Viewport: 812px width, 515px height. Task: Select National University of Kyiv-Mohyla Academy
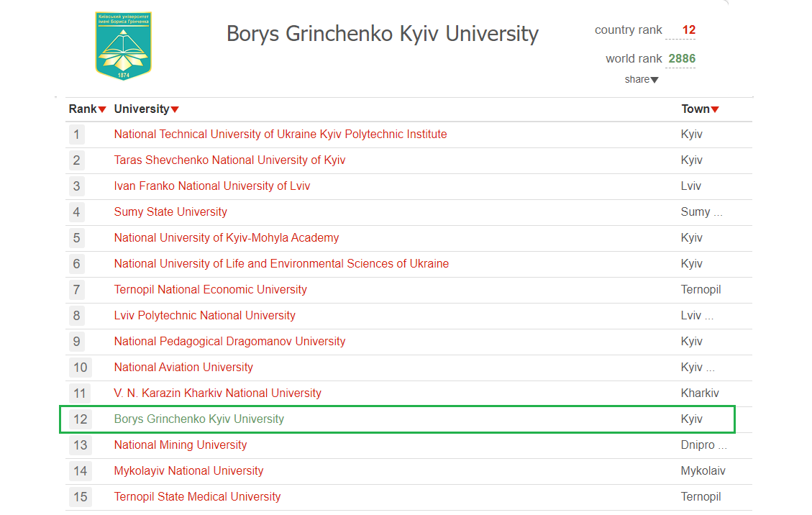pos(226,238)
